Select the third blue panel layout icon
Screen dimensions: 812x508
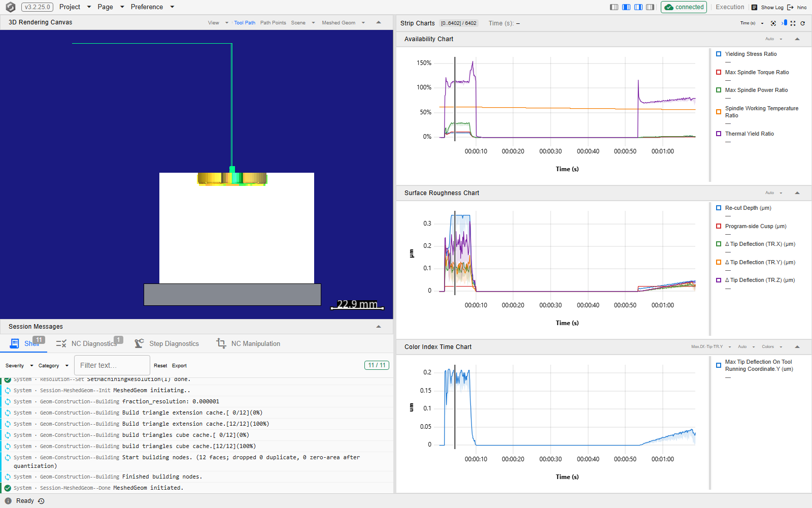638,7
